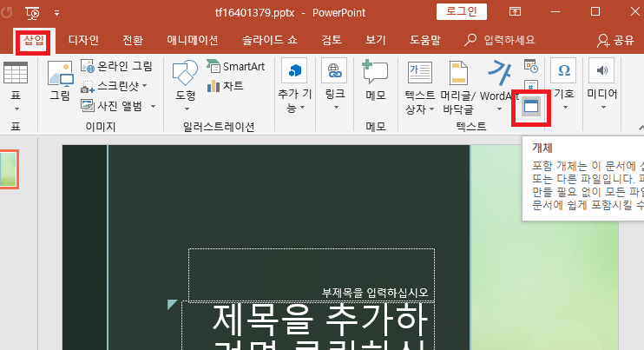644x350 pixels.
Task: Switch to the 전환 tab
Action: 133,40
